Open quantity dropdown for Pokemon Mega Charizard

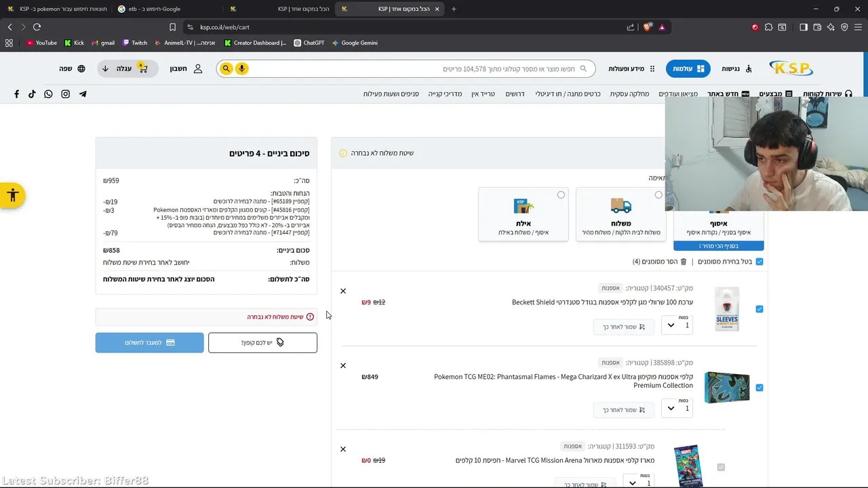(x=677, y=407)
